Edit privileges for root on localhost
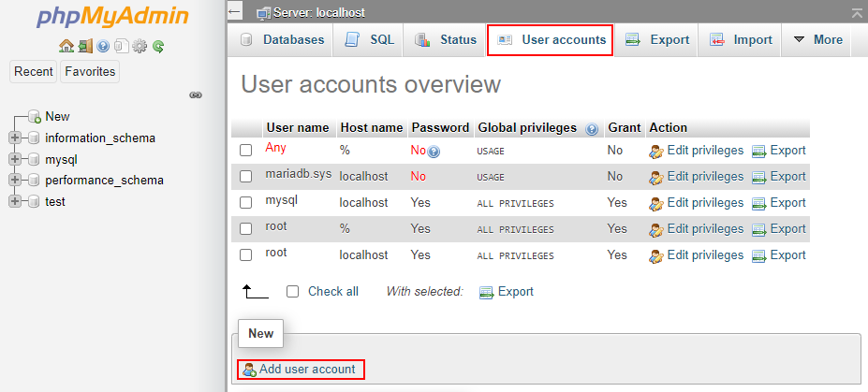The width and height of the screenshot is (868, 392). (696, 255)
